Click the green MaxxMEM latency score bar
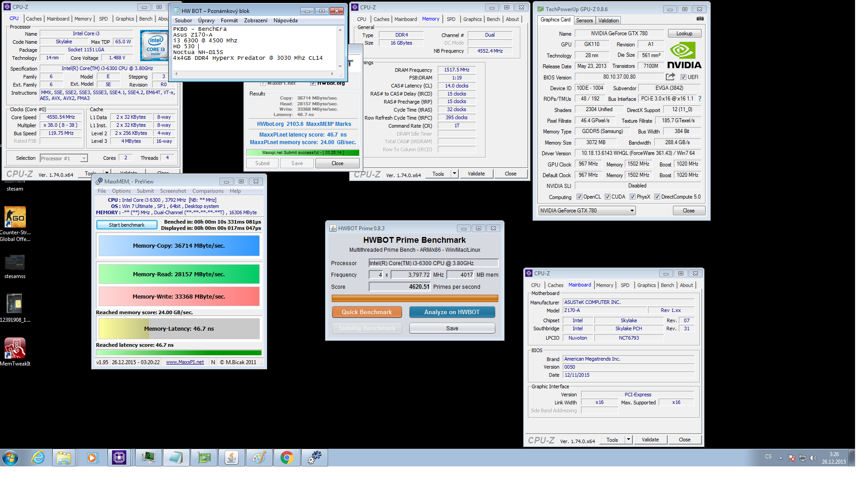 [x=179, y=353]
